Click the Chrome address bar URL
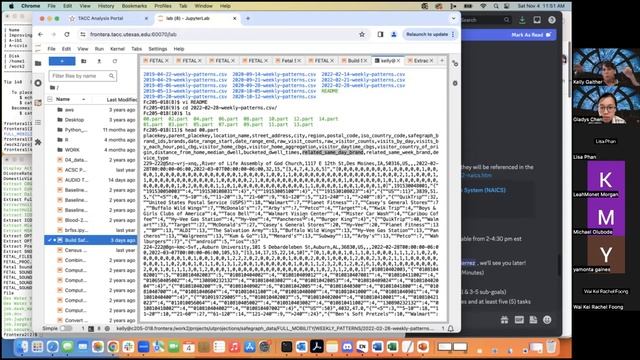This screenshot has height=360, width=640. [133, 35]
